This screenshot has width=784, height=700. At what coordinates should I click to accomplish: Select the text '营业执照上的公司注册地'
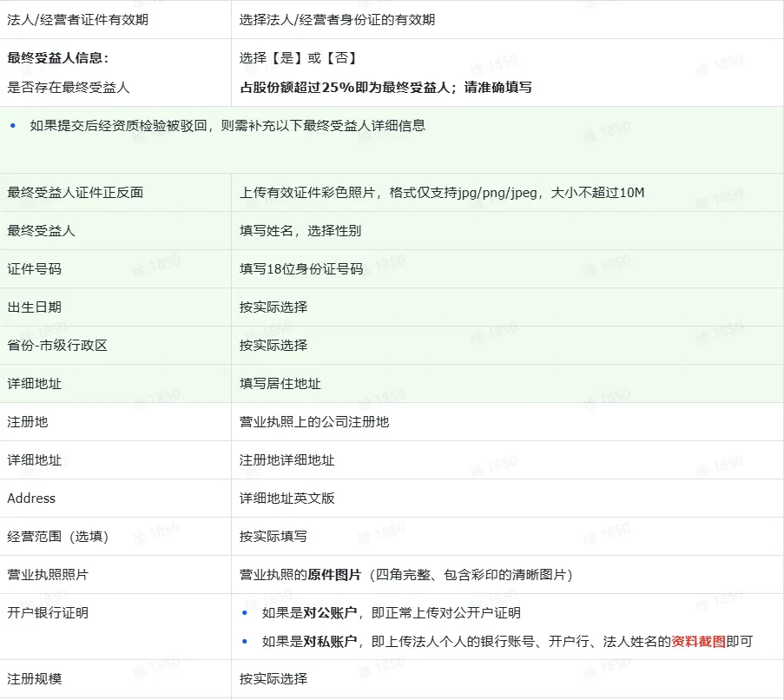pyautogui.click(x=314, y=421)
